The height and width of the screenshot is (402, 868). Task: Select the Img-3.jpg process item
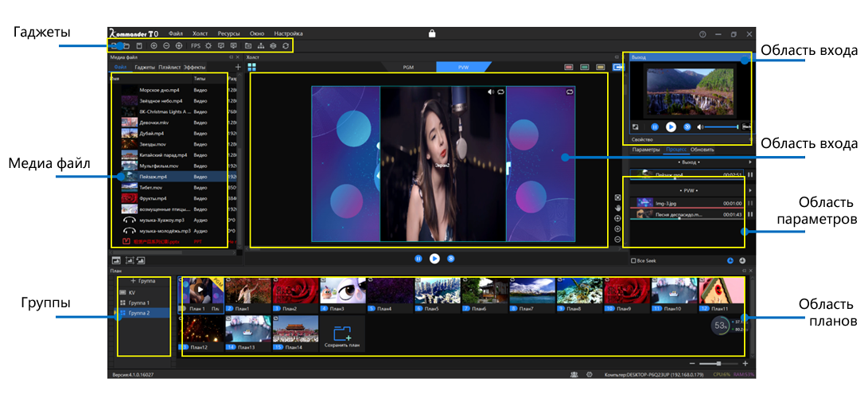pyautogui.click(x=687, y=203)
